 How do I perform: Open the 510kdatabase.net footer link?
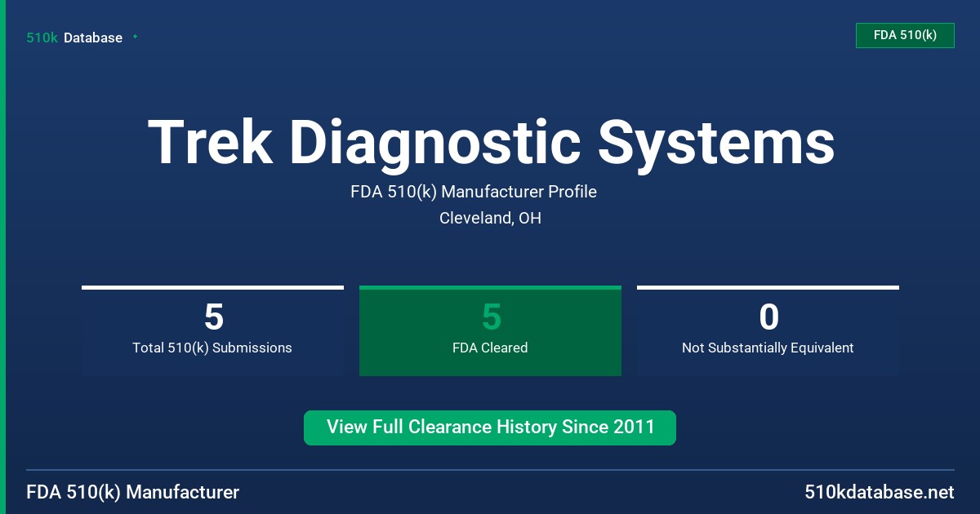click(x=879, y=493)
